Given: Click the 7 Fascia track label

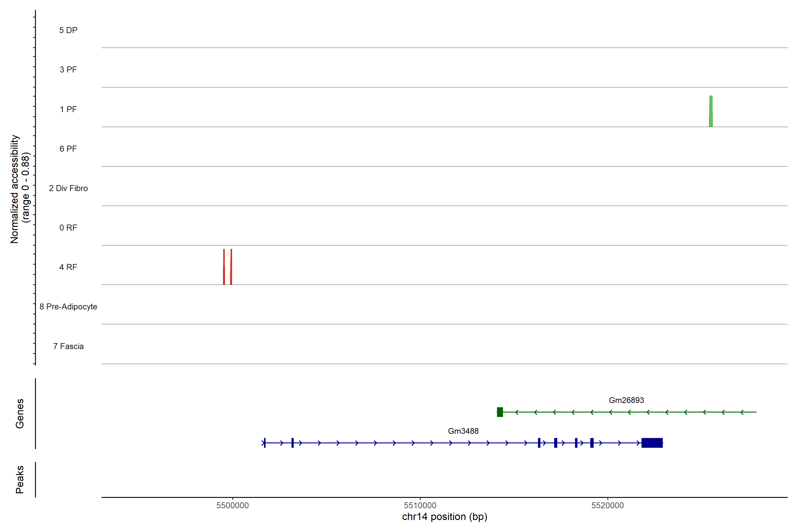Looking at the screenshot, I should (x=68, y=346).
